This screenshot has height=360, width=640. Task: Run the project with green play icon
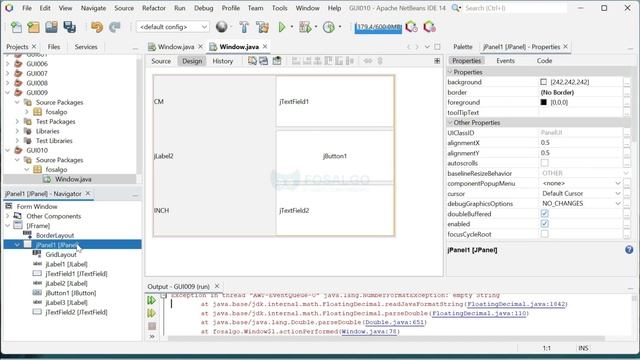pyautogui.click(x=282, y=27)
